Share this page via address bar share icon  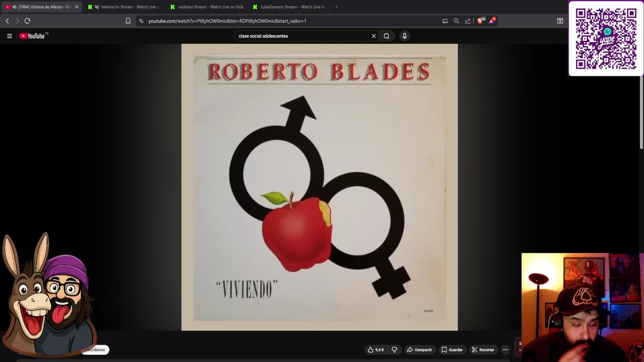(x=468, y=21)
